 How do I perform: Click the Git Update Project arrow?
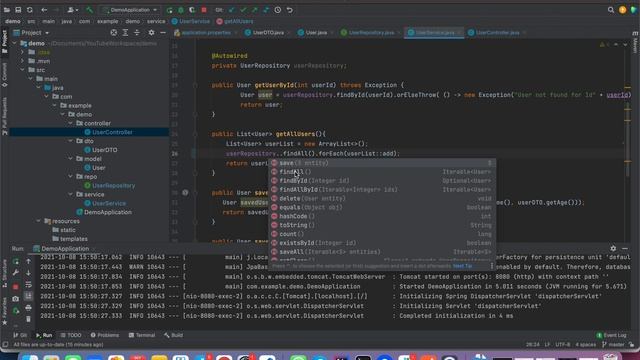pyautogui.click(x=231, y=10)
